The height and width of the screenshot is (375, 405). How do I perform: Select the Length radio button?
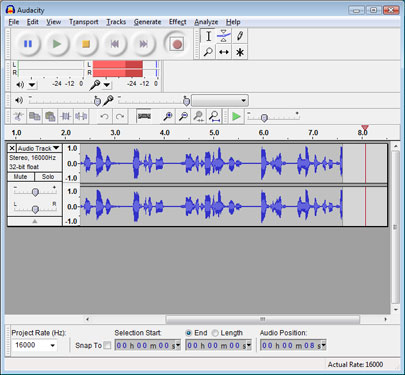[x=215, y=333]
